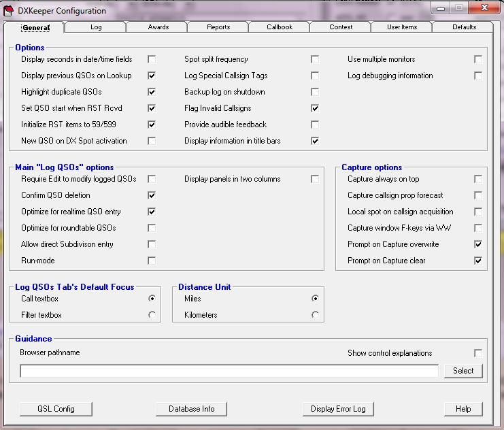Viewport: 504px width, 430px height.
Task: Toggle Optimize for realtime QSO entry
Action: pyautogui.click(x=152, y=212)
